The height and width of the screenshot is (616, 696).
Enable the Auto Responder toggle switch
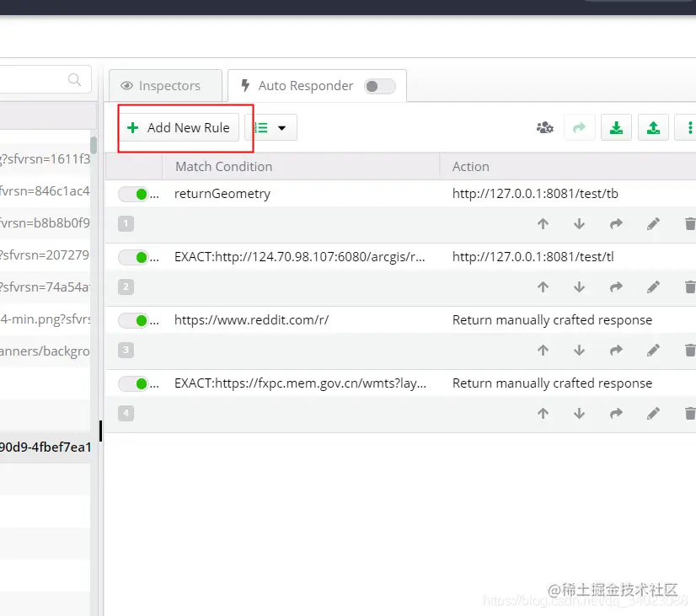point(380,86)
